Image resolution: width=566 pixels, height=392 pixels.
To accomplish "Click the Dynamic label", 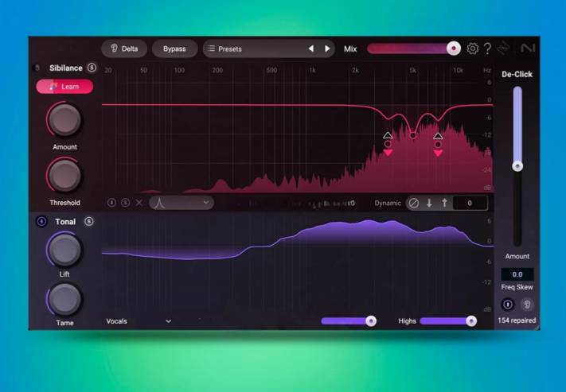I will 388,203.
